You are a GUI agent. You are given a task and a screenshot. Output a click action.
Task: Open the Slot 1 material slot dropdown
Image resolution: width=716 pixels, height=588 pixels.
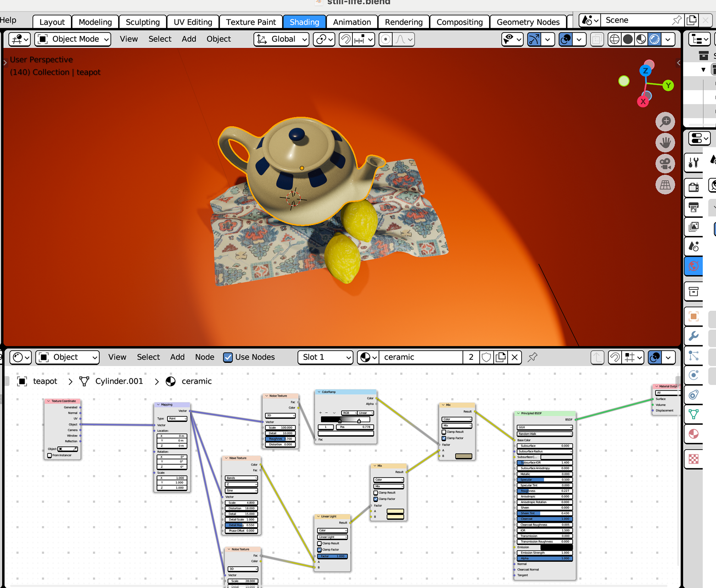click(x=325, y=357)
